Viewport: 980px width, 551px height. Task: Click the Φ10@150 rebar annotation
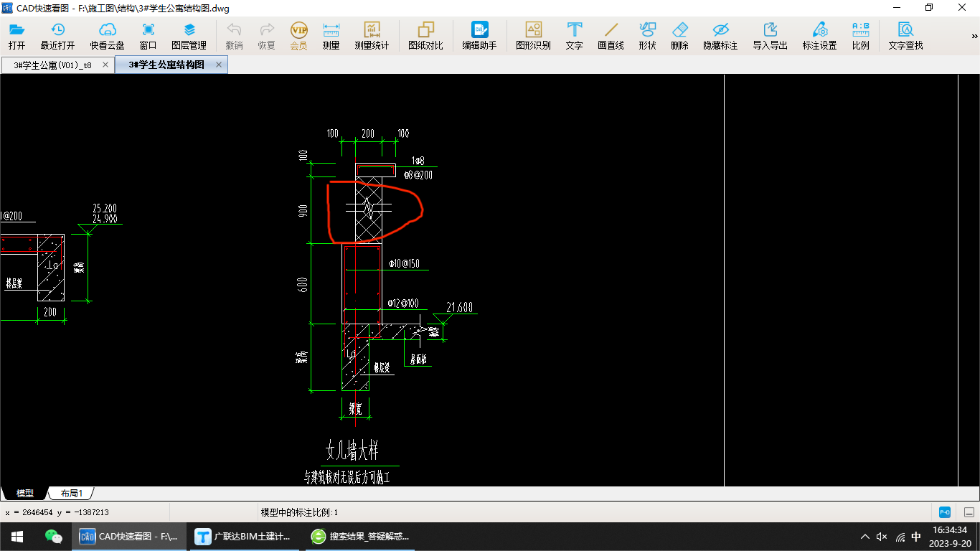(x=403, y=264)
